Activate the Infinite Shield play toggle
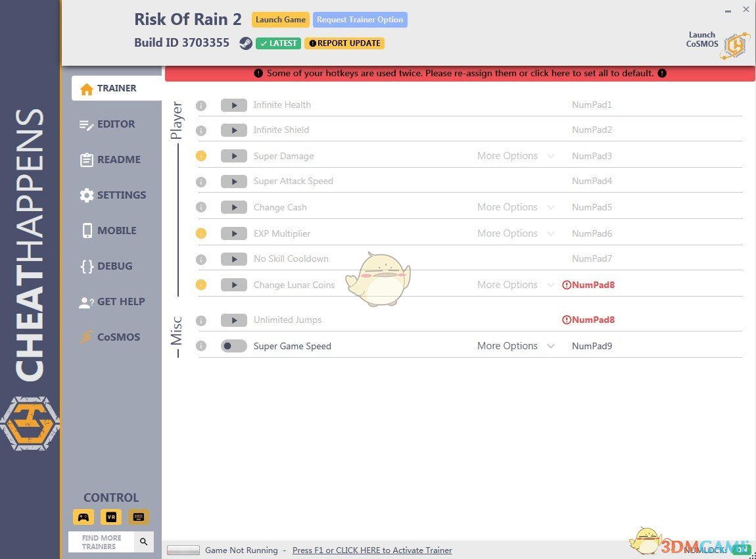 [x=234, y=130]
